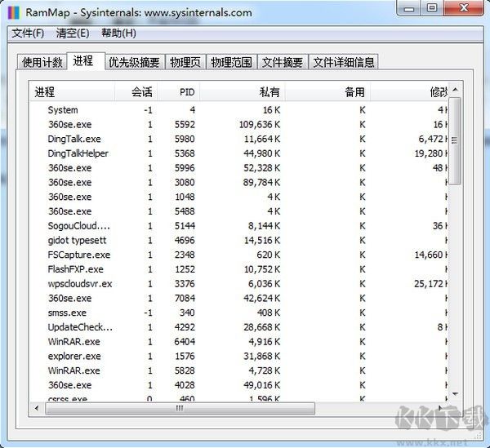Select the DingTalkHelper process row
This screenshot has height=448, width=490.
[239, 153]
